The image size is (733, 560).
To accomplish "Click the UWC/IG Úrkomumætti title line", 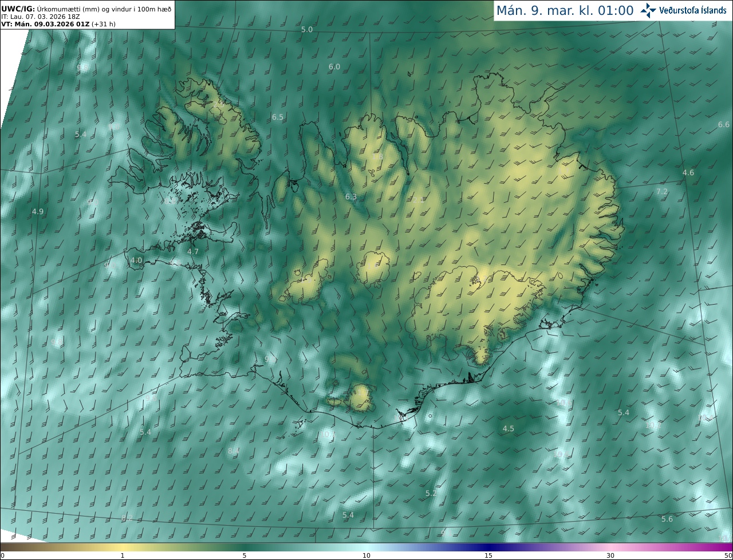I will pos(86,9).
